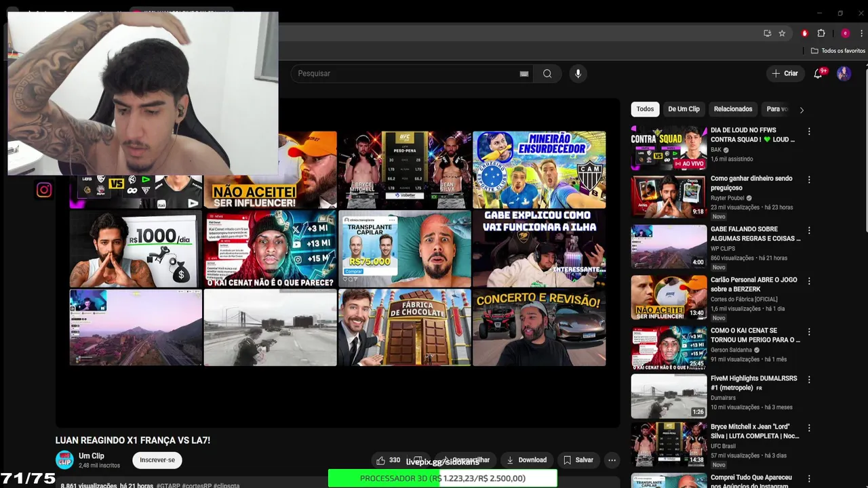Bookmark this page with star icon
This screenshot has height=488, width=868.
(x=782, y=33)
